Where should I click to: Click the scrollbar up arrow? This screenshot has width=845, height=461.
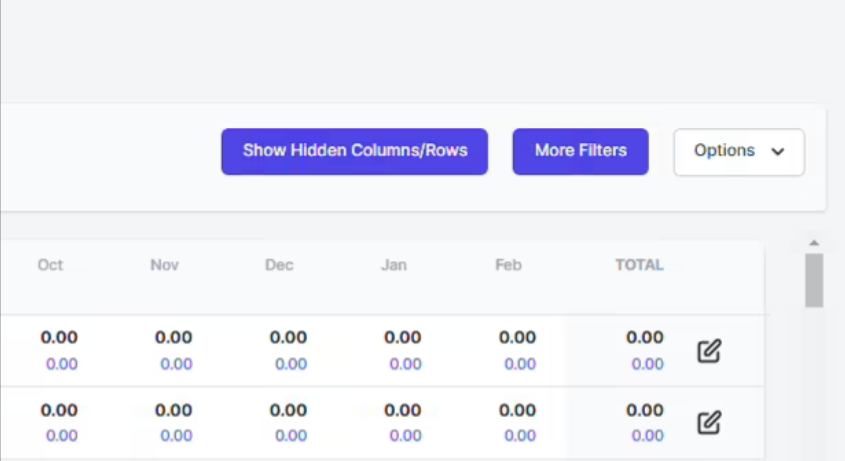click(814, 243)
